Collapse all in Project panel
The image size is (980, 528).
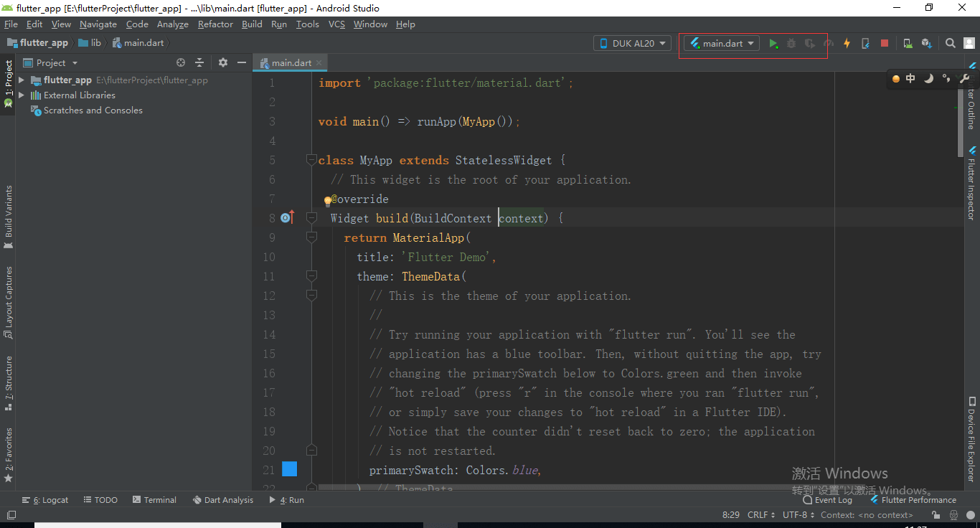tap(199, 63)
